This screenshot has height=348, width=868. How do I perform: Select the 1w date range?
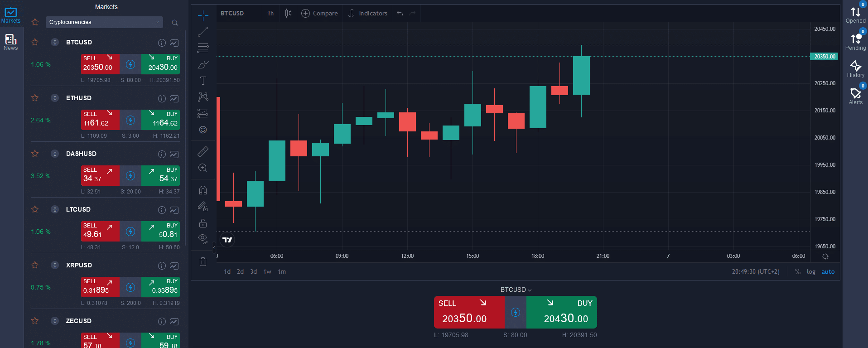pos(267,272)
